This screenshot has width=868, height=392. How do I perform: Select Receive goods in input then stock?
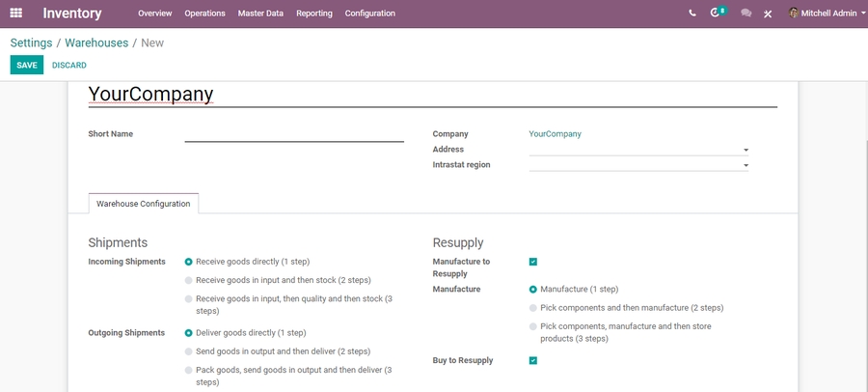tap(189, 280)
